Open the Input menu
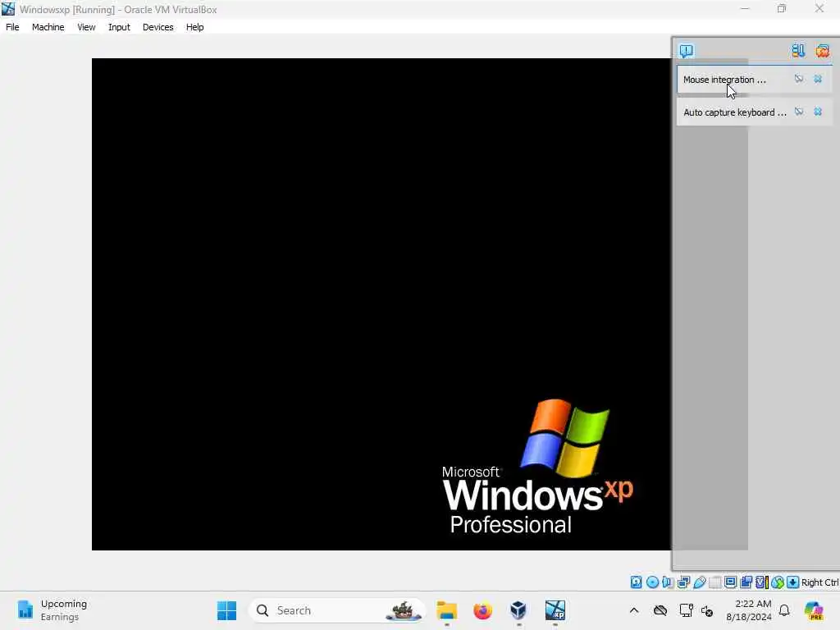This screenshot has height=630, width=840. click(119, 27)
